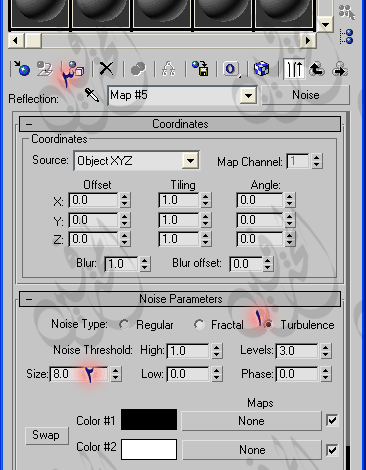
Task: Click Reset Map to Default X icon
Action: (x=106, y=69)
